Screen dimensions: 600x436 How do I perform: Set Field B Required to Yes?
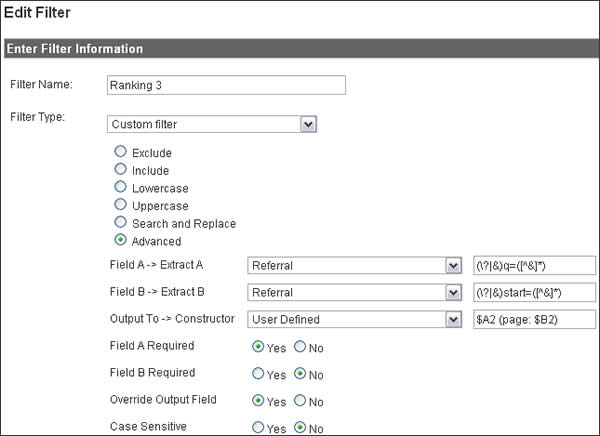[258, 374]
